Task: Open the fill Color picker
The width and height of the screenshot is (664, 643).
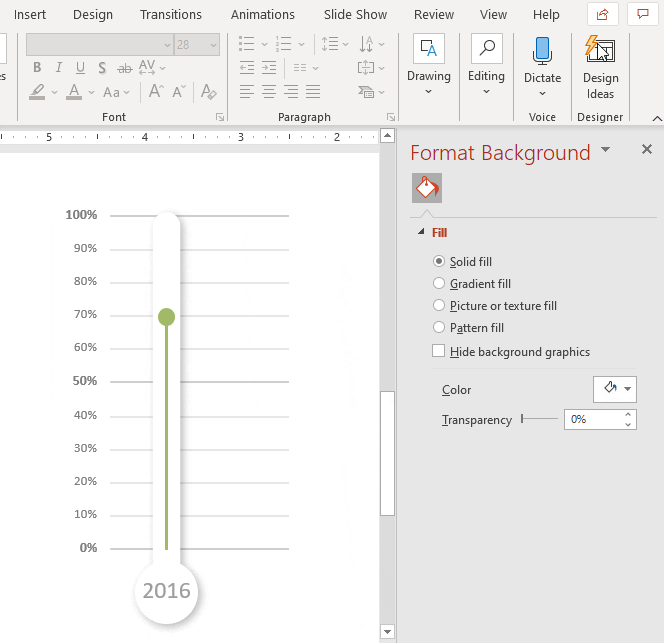Action: 615,389
